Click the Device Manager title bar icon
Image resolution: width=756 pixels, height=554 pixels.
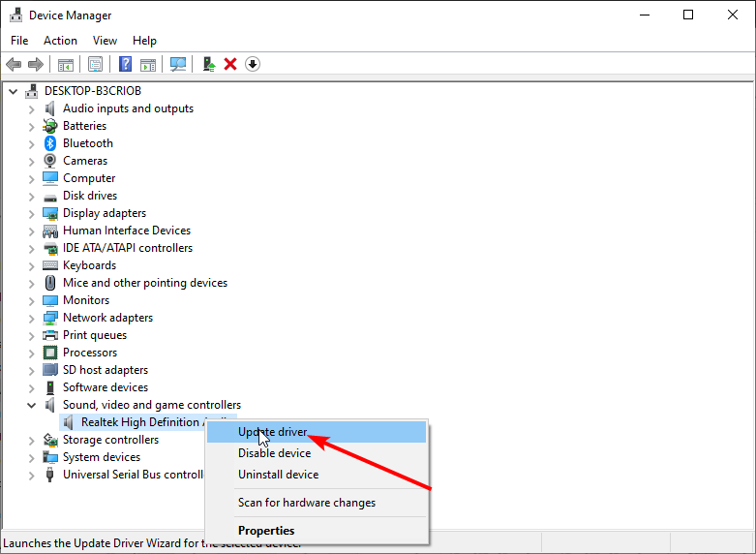(x=15, y=15)
